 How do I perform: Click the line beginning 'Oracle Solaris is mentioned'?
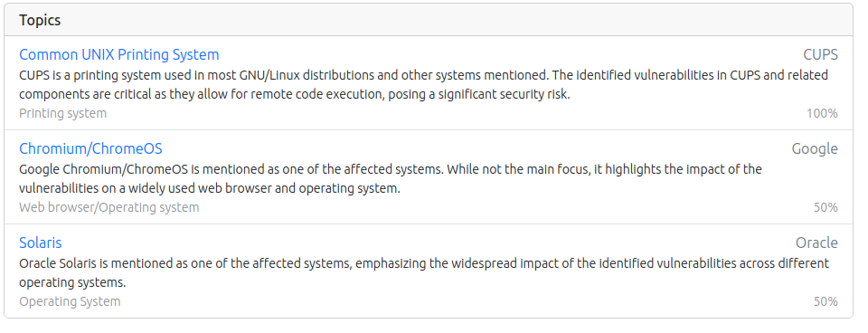(x=424, y=263)
